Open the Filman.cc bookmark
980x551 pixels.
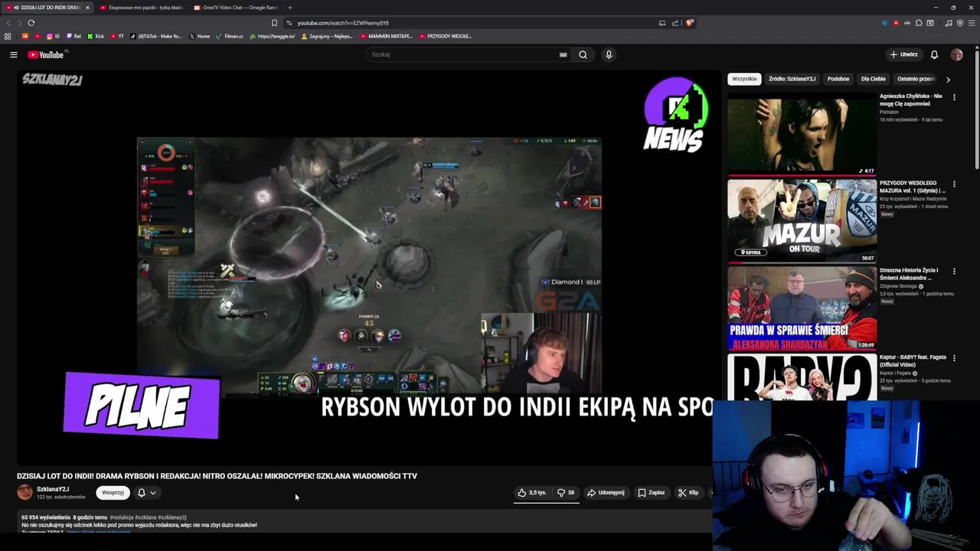pyautogui.click(x=230, y=36)
